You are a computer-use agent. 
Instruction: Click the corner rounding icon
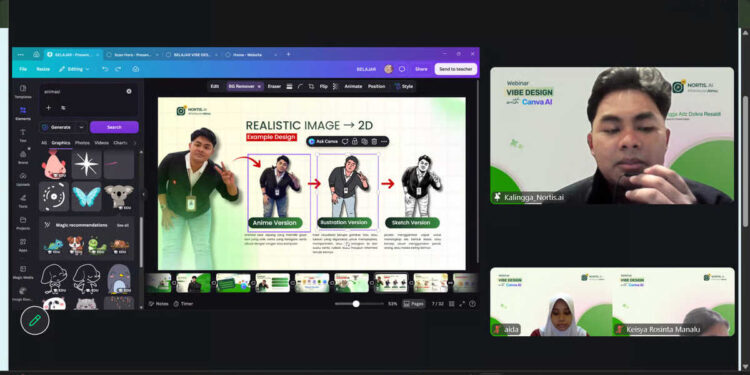click(x=300, y=87)
